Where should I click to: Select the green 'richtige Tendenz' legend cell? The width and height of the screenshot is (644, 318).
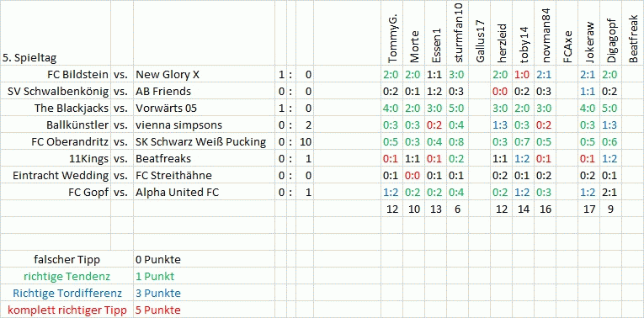click(x=67, y=276)
